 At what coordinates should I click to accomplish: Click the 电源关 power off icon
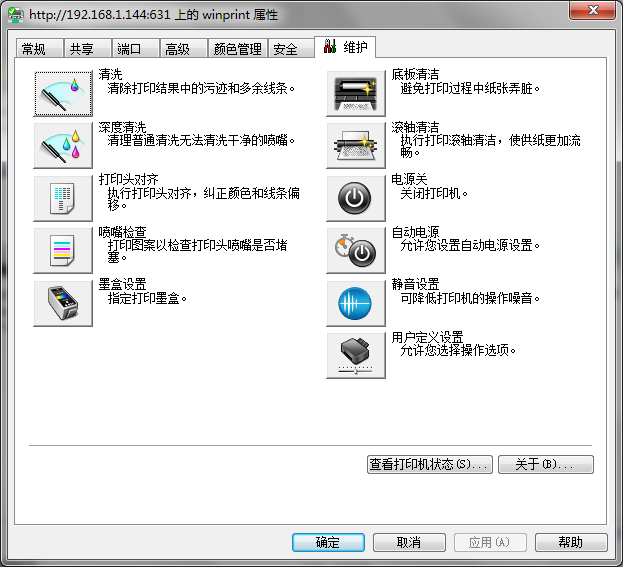tap(356, 198)
